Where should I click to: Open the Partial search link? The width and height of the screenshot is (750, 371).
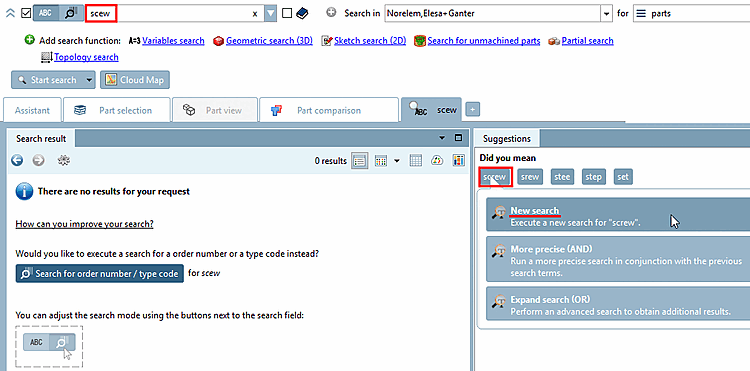[x=587, y=41]
